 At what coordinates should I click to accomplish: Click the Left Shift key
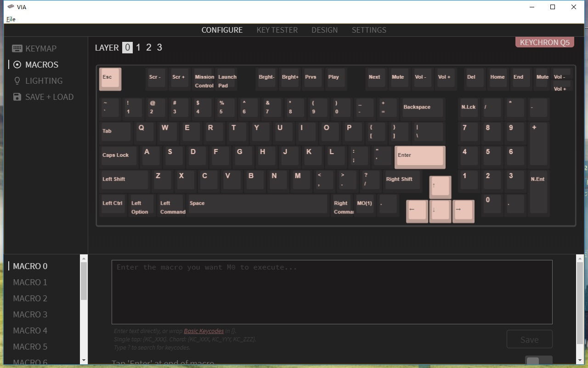click(124, 181)
